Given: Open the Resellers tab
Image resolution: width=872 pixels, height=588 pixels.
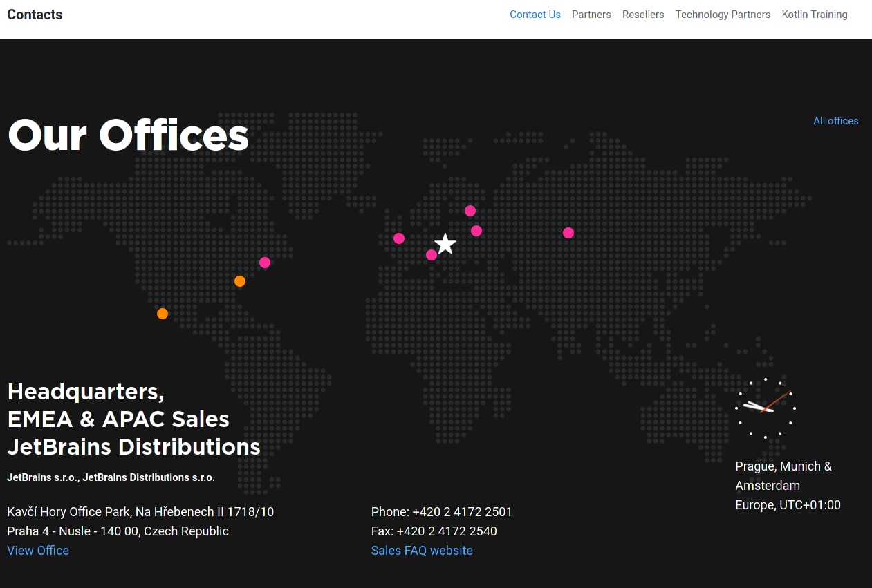Looking at the screenshot, I should pyautogui.click(x=643, y=15).
